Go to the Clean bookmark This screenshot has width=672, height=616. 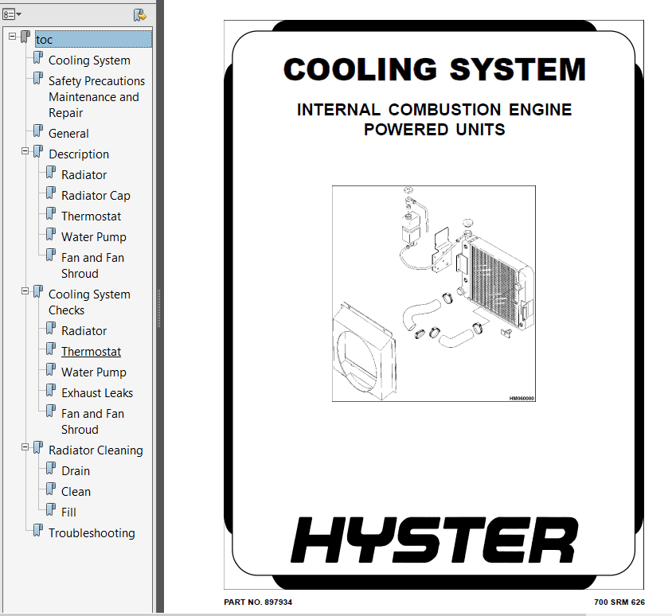[x=76, y=492]
